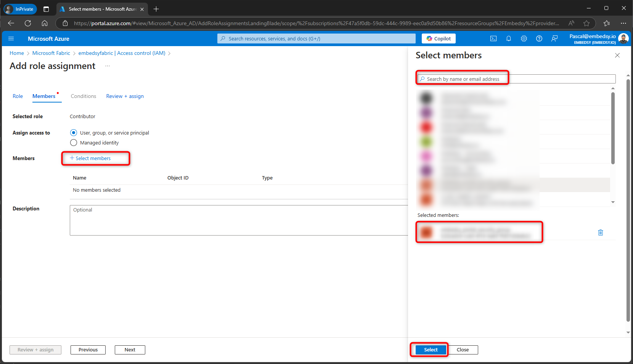Open the portal hamburger menu
Viewport: 633px width, 364px height.
tap(11, 38)
